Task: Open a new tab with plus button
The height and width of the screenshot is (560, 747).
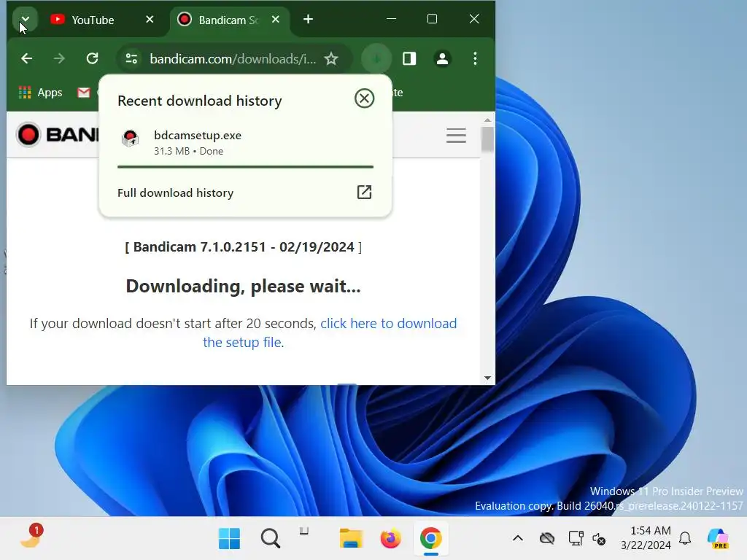Action: (309, 19)
